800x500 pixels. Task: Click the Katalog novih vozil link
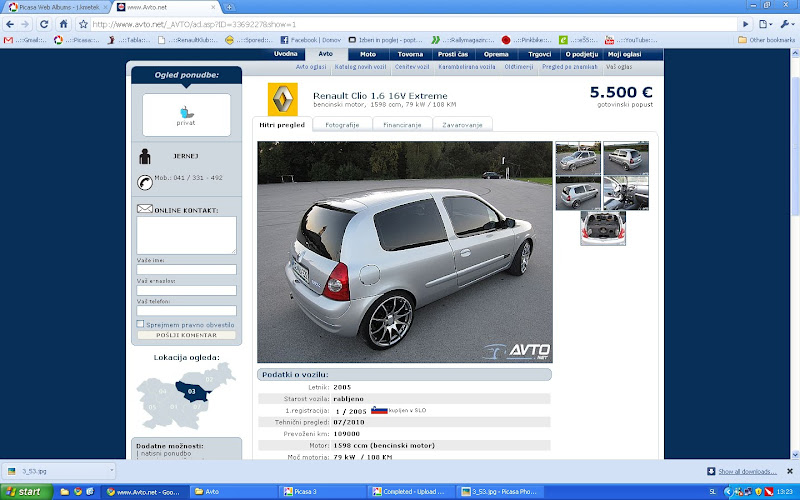[360, 67]
